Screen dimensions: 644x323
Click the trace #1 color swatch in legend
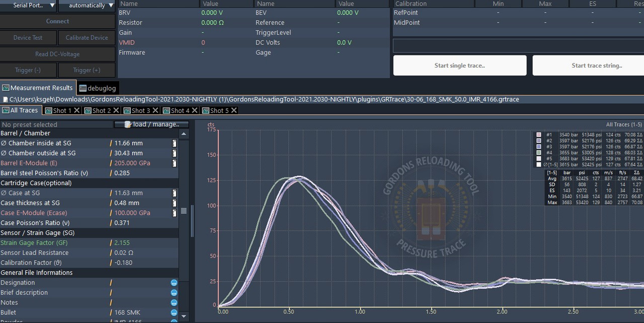tap(539, 135)
